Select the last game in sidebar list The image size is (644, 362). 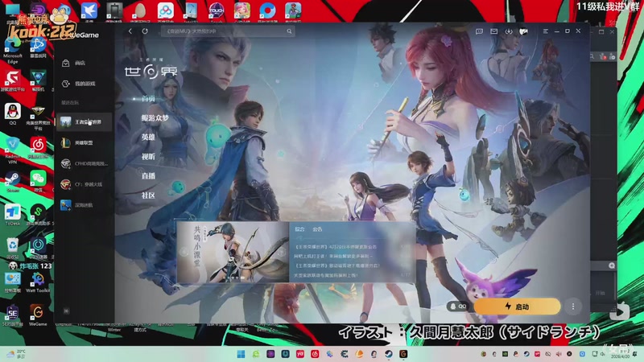point(85,205)
